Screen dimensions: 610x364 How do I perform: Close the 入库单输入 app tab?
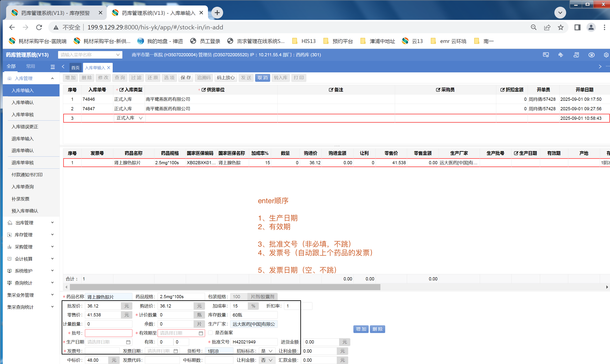109,68
